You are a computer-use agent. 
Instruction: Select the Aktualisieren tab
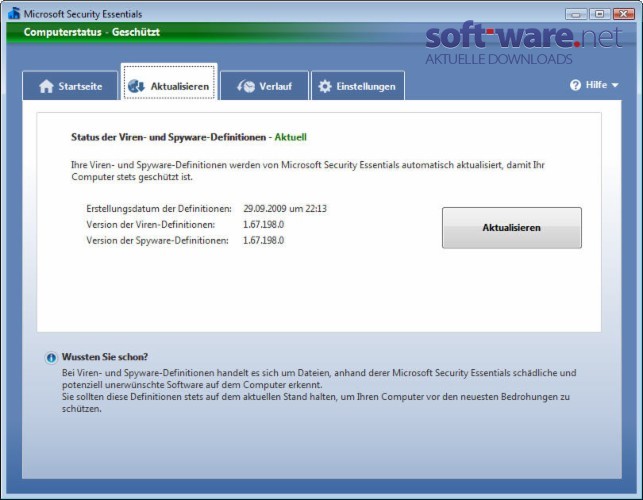pyautogui.click(x=169, y=82)
